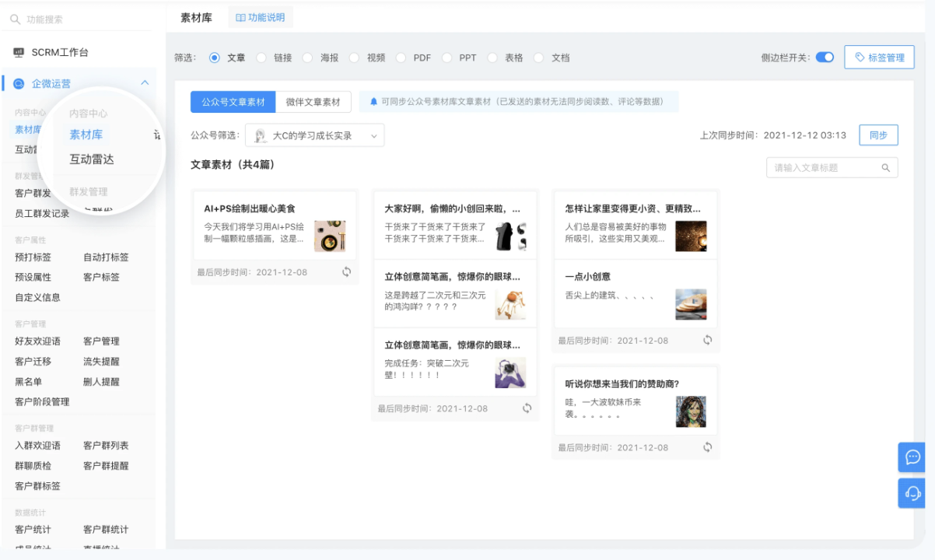
Task: Collapse the 企微运营 menu section
Action: point(145,83)
